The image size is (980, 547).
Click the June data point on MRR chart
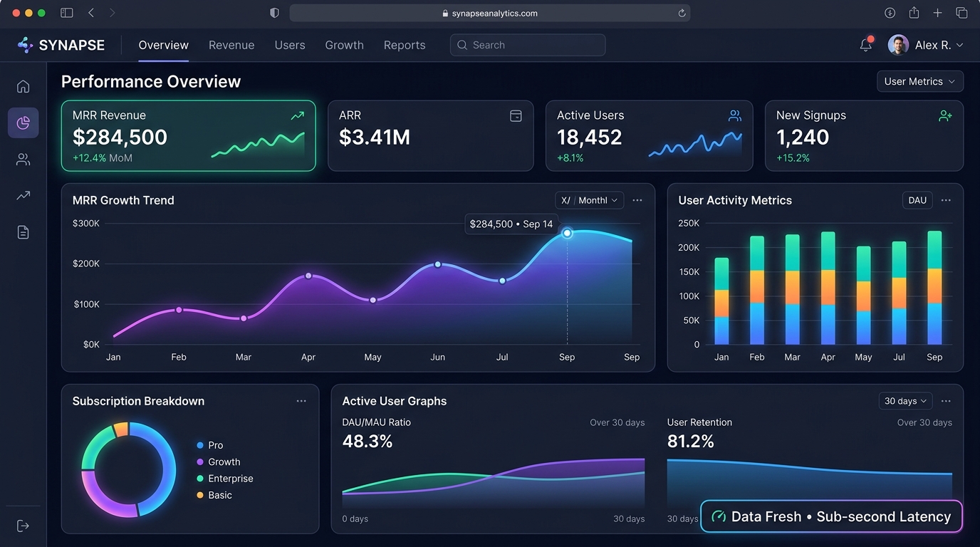click(x=438, y=264)
